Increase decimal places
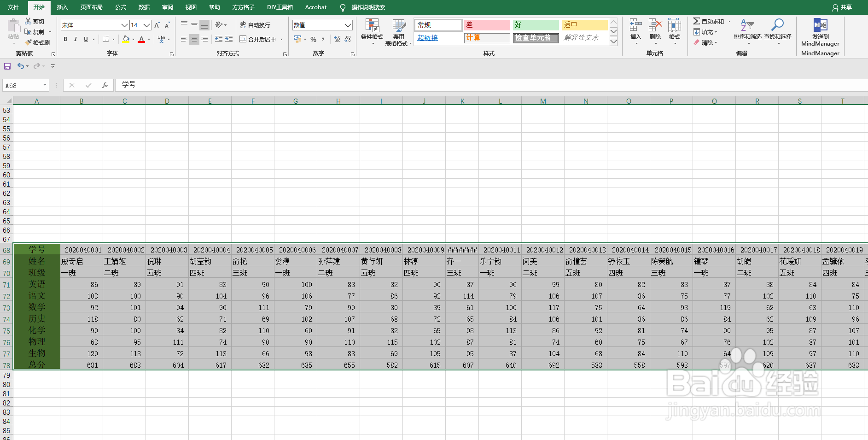The height and width of the screenshot is (440, 868). 338,39
